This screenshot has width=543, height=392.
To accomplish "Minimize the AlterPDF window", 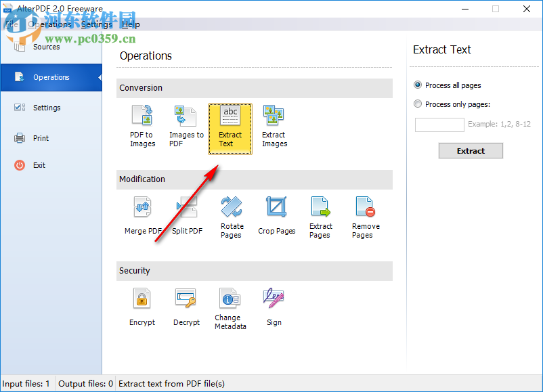I will tap(465, 9).
